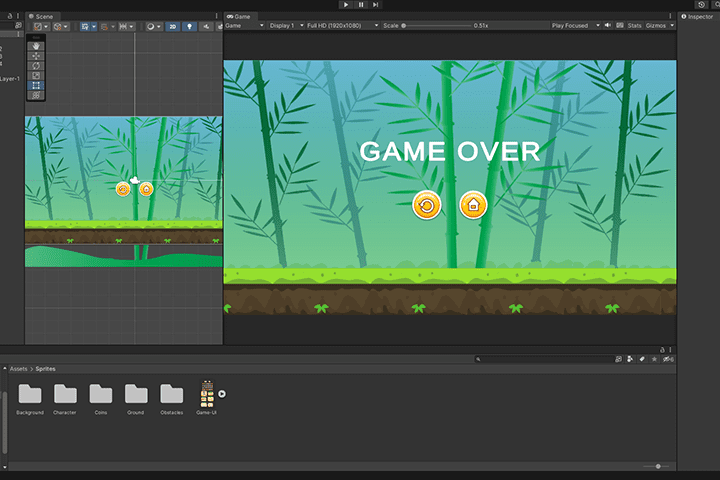Image resolution: width=720 pixels, height=480 pixels.
Task: Open Scene panel three-dot menu
Action: coord(216,16)
